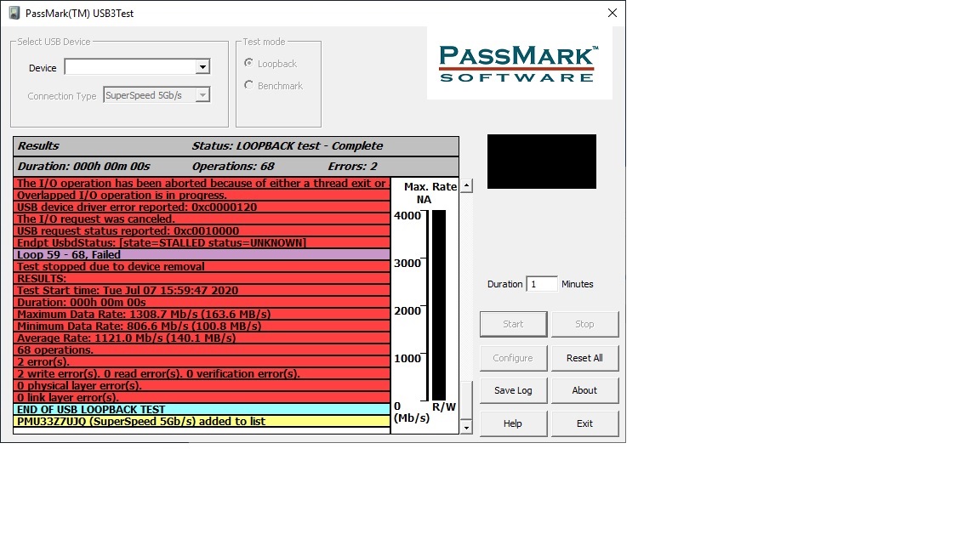Click the '2 error(s).' log line
Viewport: 980px width, 551px height.
(x=202, y=361)
